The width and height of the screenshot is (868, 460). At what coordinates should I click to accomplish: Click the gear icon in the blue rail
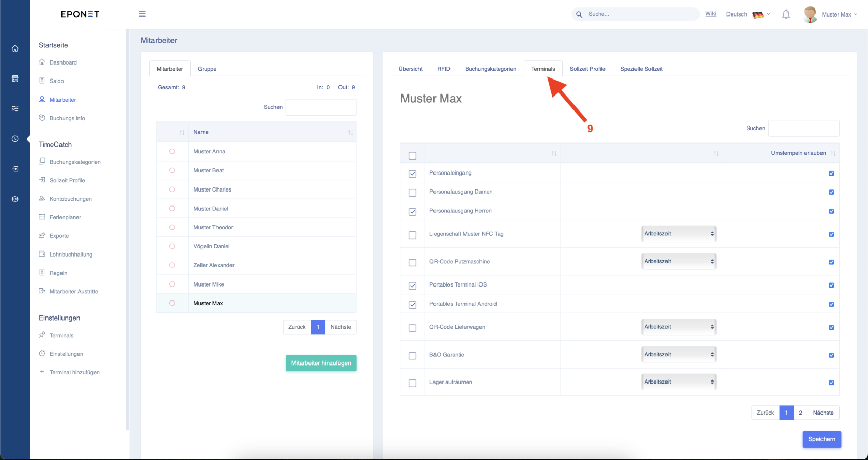coord(15,199)
